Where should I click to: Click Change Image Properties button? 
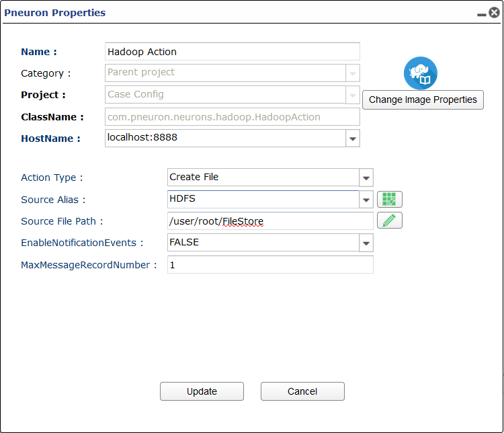(423, 100)
